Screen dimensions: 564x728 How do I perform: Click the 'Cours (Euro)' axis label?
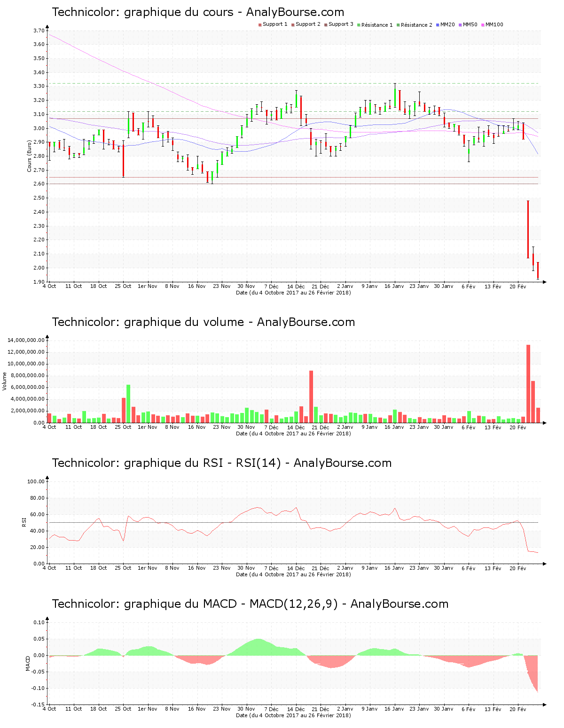(x=29, y=156)
